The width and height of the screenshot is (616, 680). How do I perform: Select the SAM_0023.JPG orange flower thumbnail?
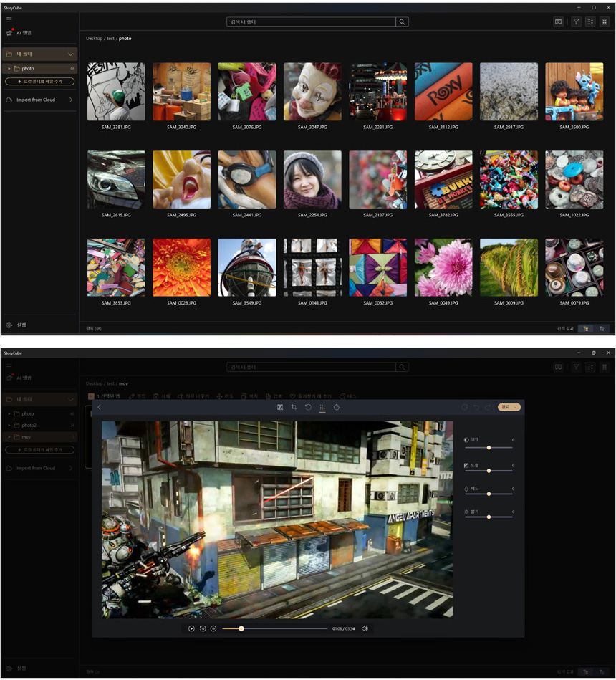182,267
